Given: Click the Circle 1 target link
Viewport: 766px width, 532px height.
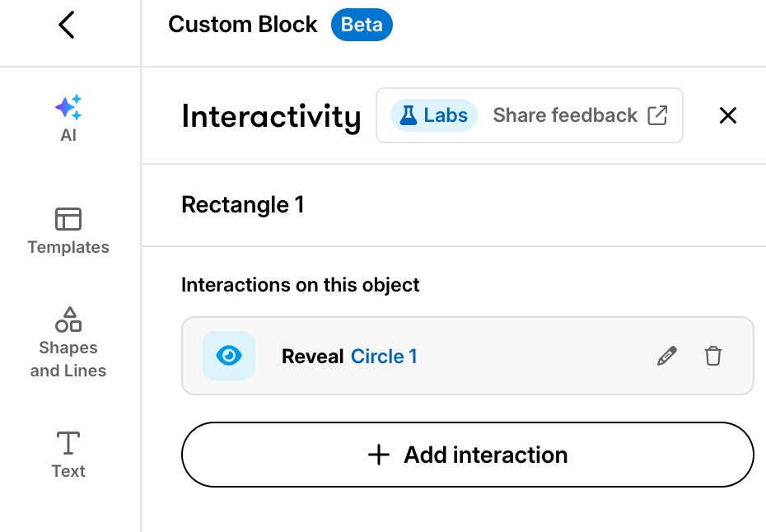Looking at the screenshot, I should 384,356.
